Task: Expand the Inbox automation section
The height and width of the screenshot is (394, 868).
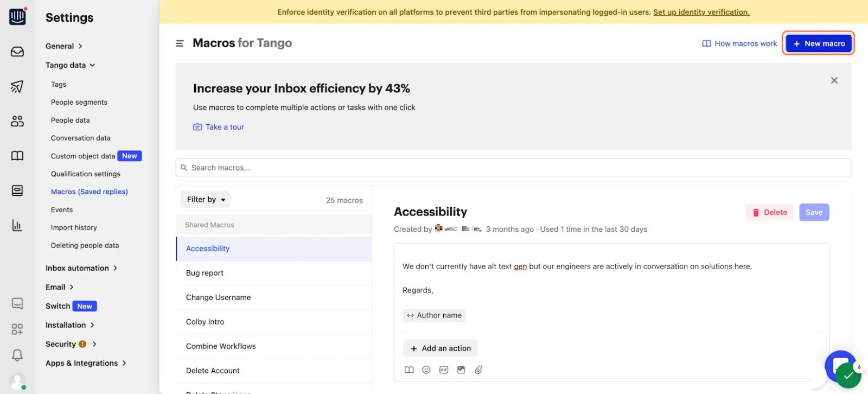Action: (x=81, y=268)
